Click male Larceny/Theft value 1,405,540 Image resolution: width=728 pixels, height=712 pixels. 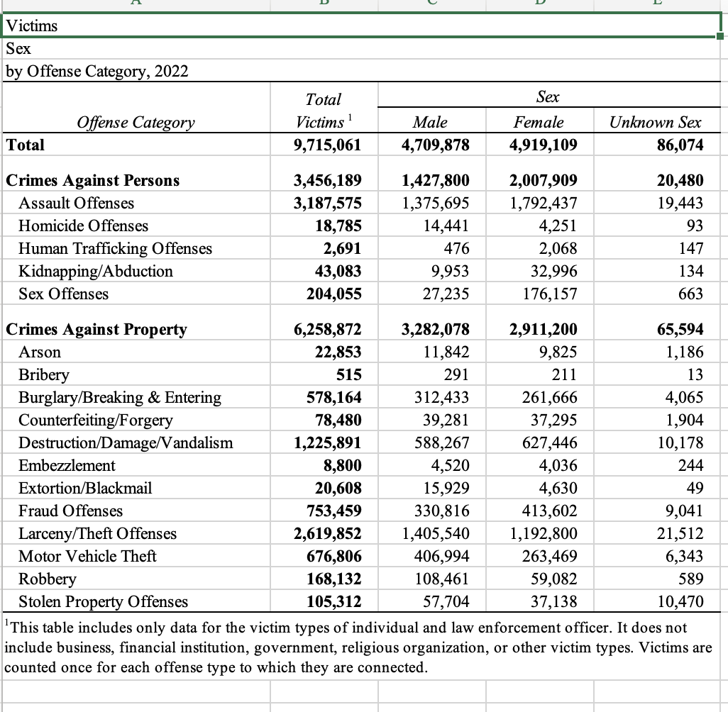click(x=435, y=533)
